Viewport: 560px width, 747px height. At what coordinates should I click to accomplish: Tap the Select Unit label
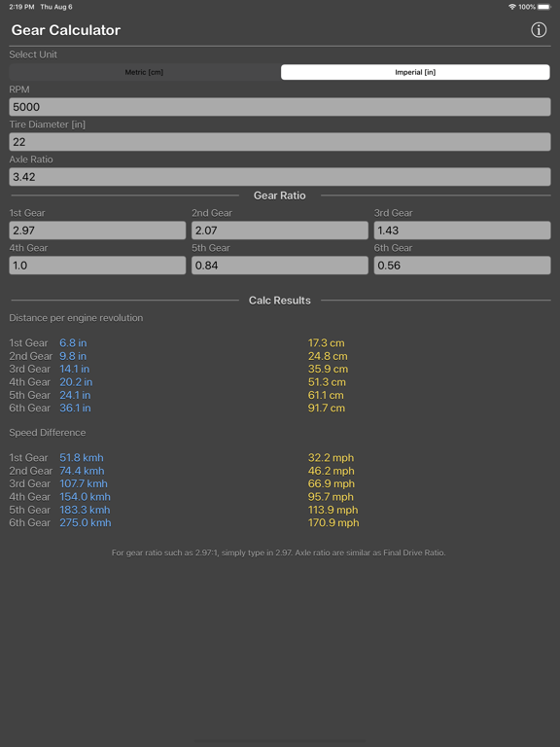click(33, 54)
